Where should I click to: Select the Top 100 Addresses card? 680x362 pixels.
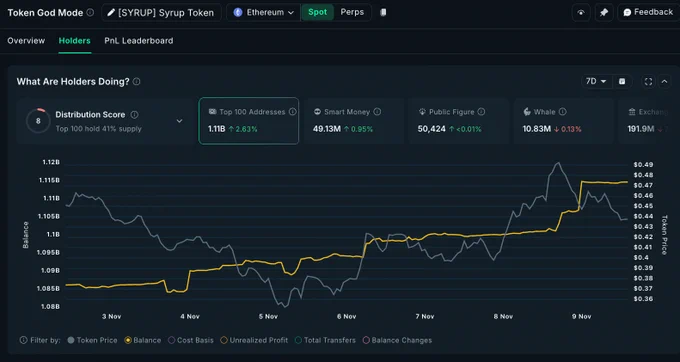click(x=249, y=121)
